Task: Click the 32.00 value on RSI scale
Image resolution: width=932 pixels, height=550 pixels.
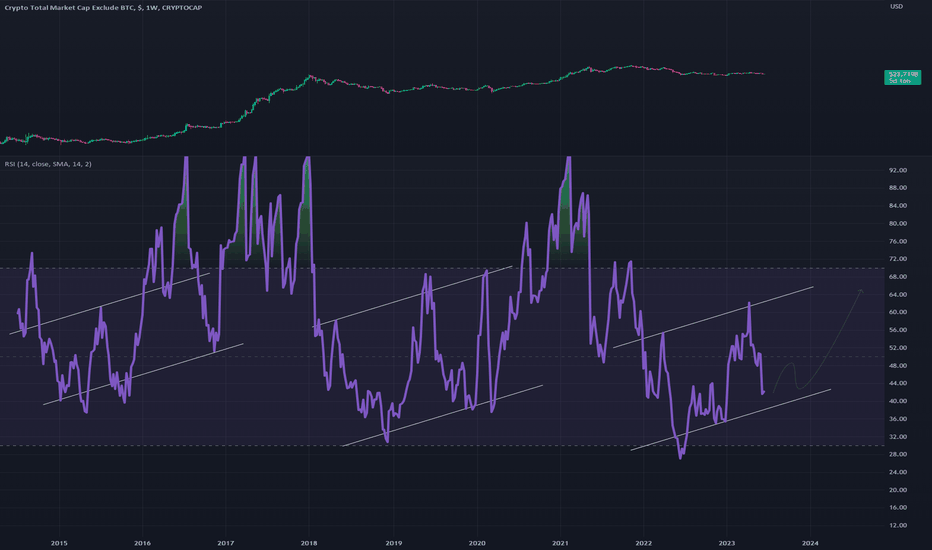Action: 898,437
